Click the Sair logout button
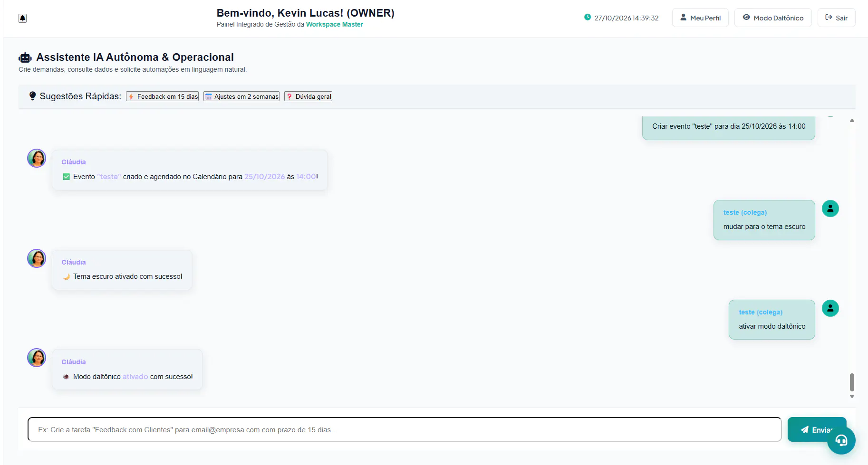 pyautogui.click(x=836, y=18)
